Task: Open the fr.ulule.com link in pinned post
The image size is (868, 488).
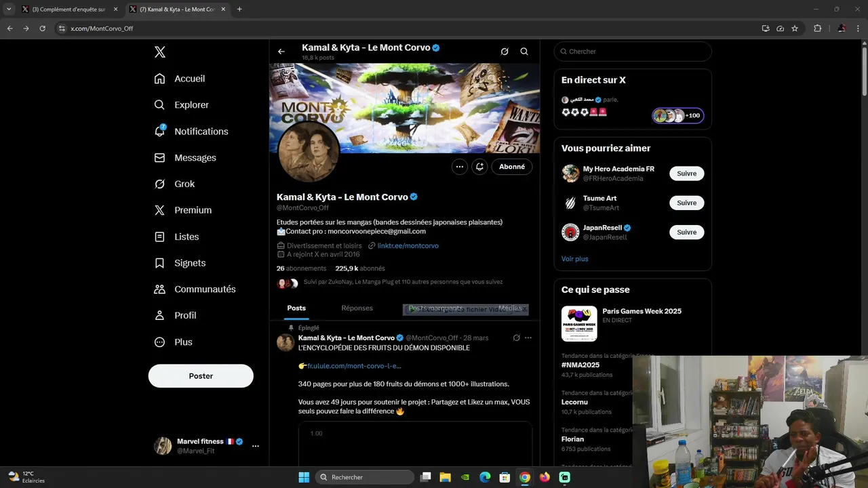Action: pyautogui.click(x=354, y=366)
